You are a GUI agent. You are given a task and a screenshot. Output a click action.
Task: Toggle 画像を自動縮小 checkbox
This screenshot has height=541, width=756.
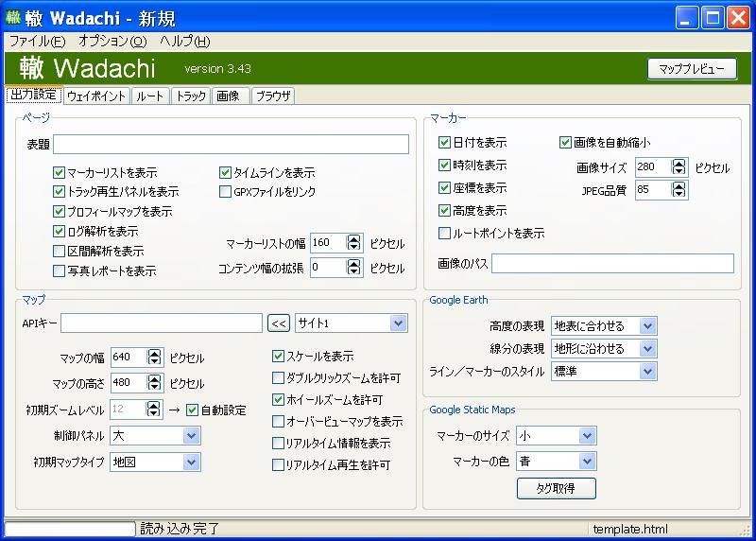tap(565, 142)
